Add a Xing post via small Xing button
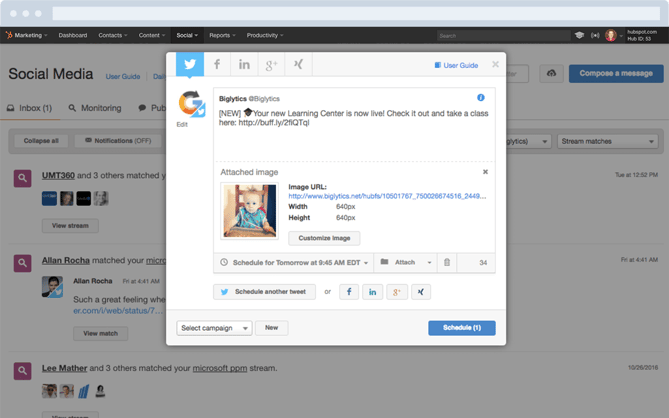Viewport: 669px width, 418px height. click(421, 292)
